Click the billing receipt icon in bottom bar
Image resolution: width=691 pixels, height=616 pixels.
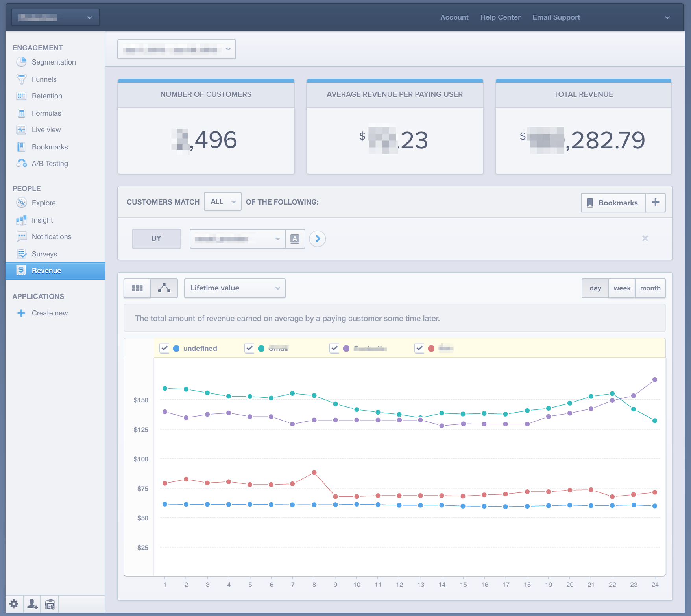click(x=50, y=604)
